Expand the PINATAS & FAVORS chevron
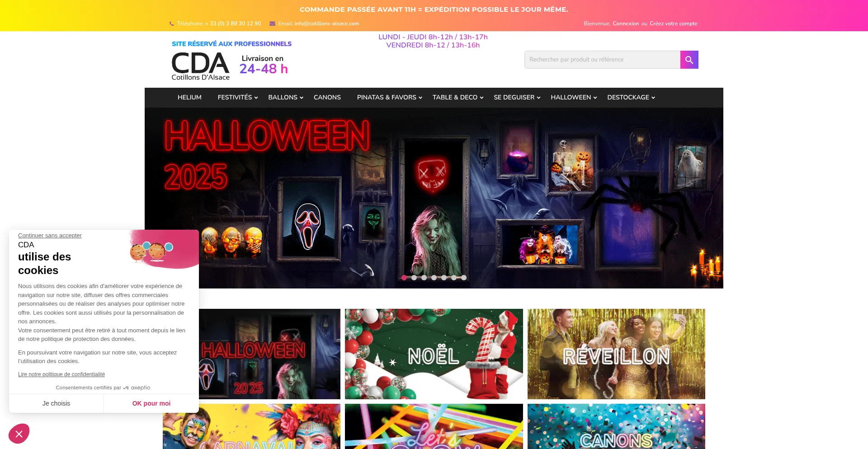Image resolution: width=868 pixels, height=449 pixels. pos(420,98)
